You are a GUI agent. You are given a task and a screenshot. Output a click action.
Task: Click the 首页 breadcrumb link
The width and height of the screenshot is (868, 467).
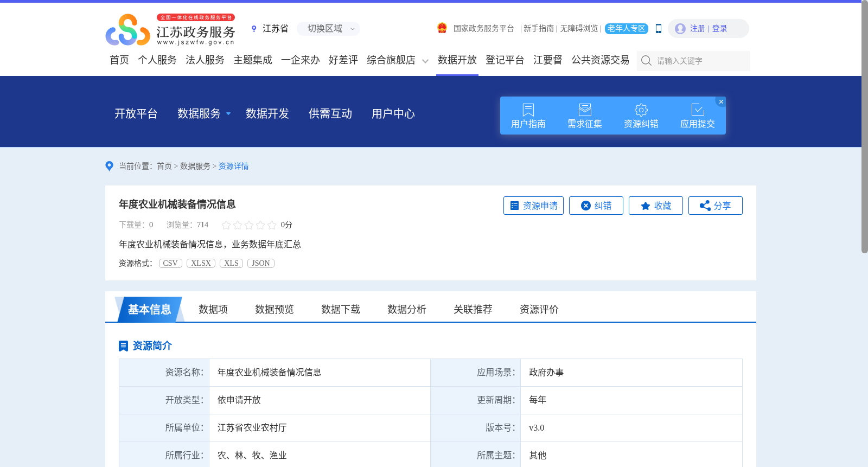click(164, 167)
